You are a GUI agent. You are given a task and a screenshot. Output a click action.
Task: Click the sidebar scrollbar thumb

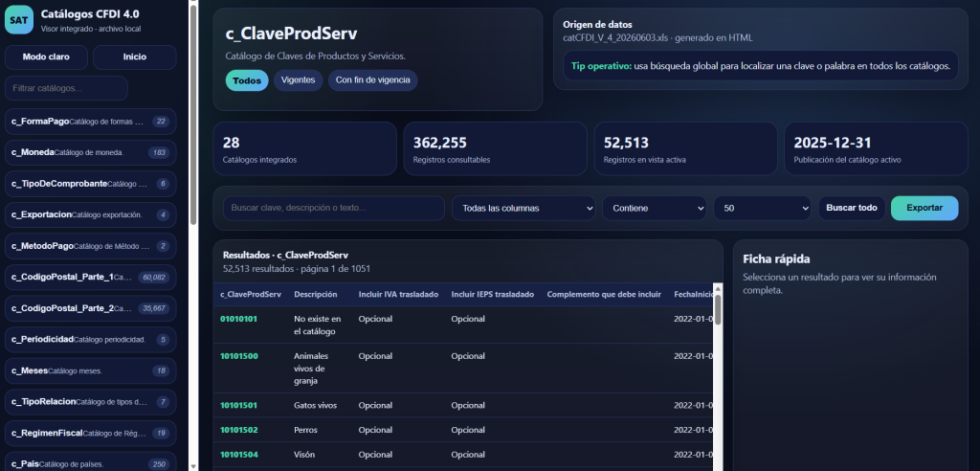click(x=193, y=116)
